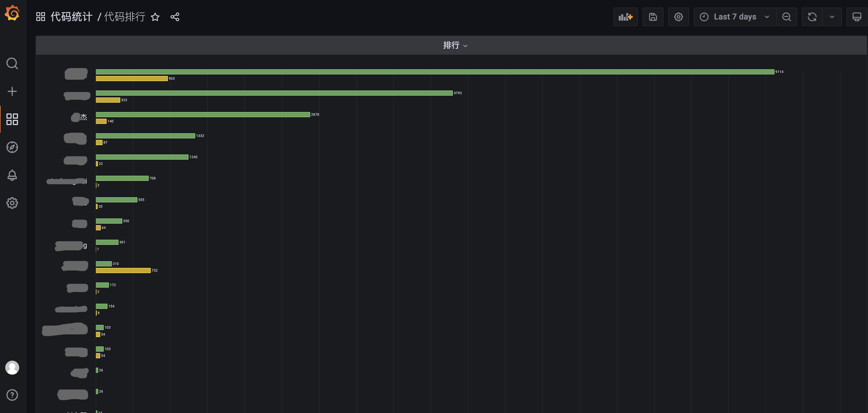Click the yellow bar labeled 140

click(101, 121)
